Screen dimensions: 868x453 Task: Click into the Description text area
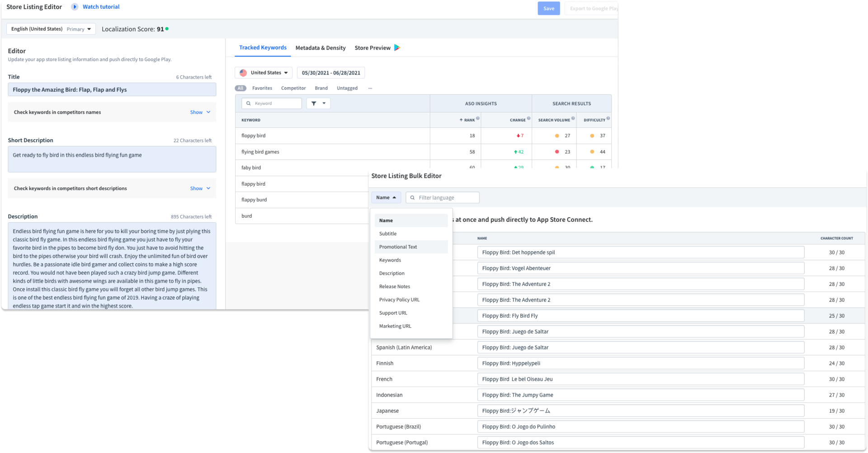coord(112,266)
